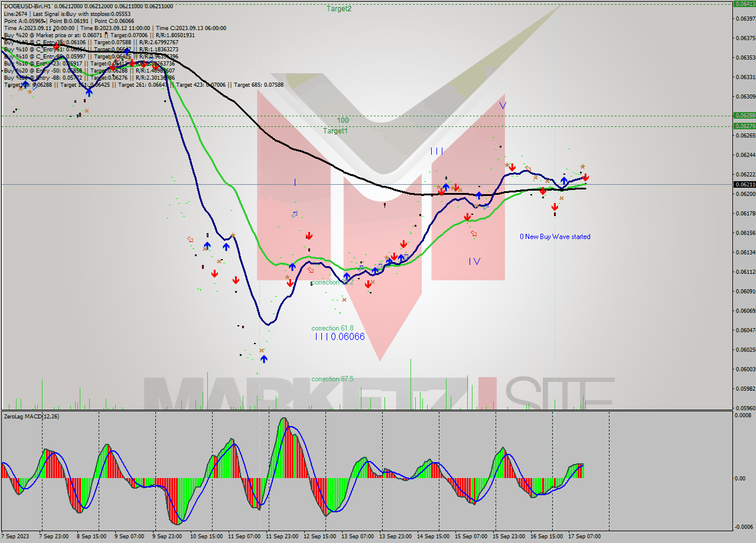Click the '15 Sep 07:00' time axis label

pos(471,537)
